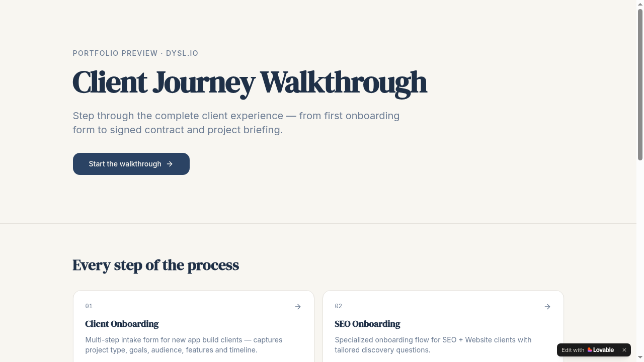Click the step number 01 label

point(89,306)
